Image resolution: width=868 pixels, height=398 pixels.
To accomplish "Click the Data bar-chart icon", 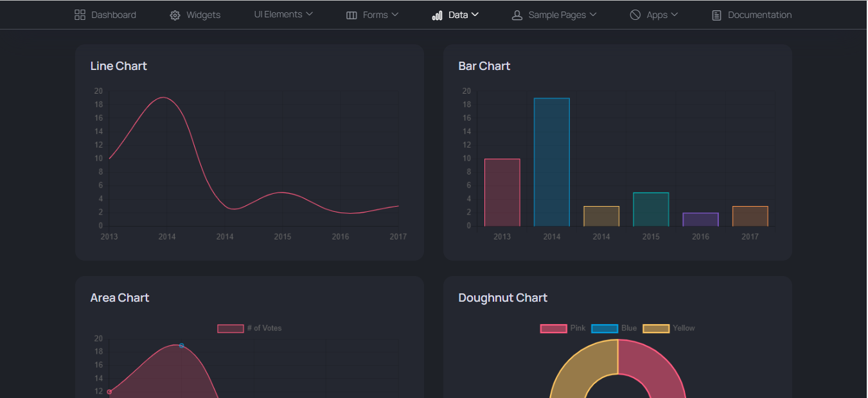I will pos(438,15).
